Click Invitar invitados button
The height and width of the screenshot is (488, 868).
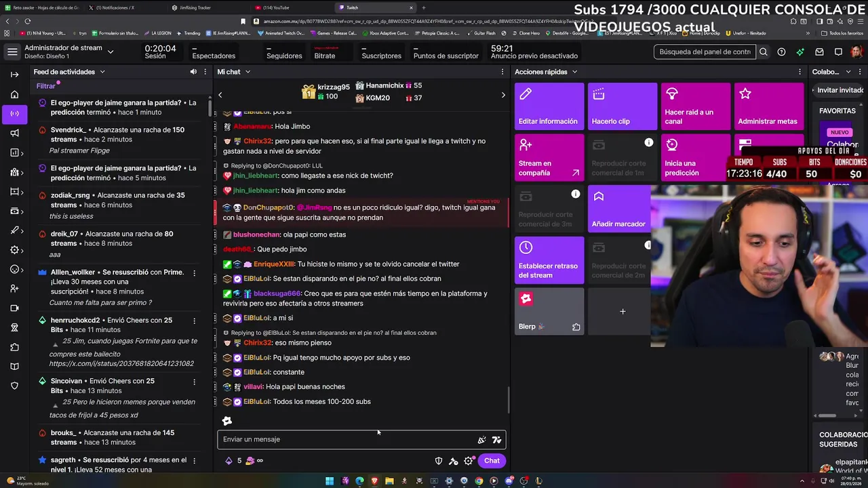point(839,90)
